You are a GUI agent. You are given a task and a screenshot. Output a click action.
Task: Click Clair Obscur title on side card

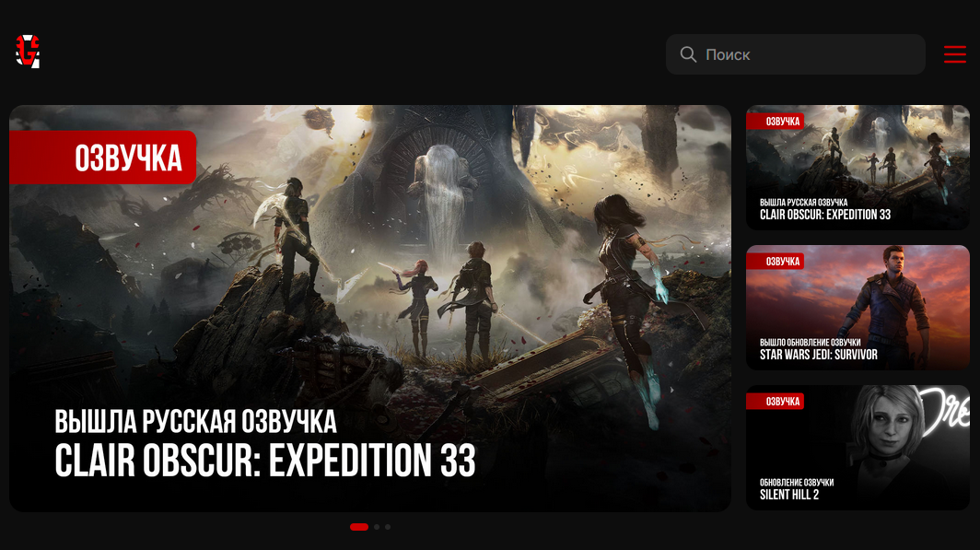[825, 215]
